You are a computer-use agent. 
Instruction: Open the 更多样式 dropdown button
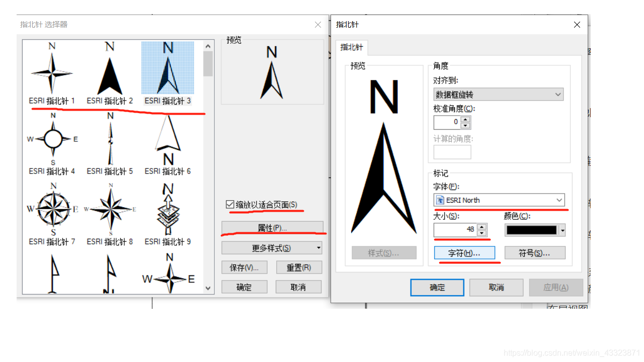[x=272, y=248]
